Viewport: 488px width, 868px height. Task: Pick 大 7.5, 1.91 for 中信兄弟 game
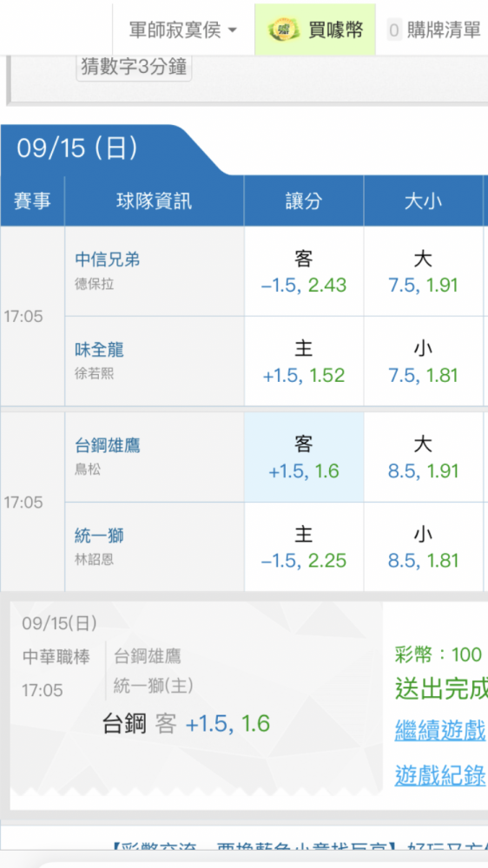coord(424,272)
